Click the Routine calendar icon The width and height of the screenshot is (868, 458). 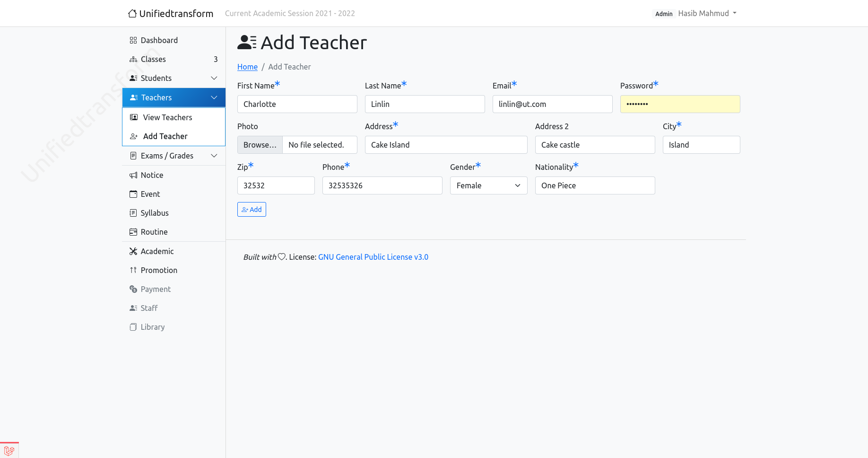coord(133,232)
